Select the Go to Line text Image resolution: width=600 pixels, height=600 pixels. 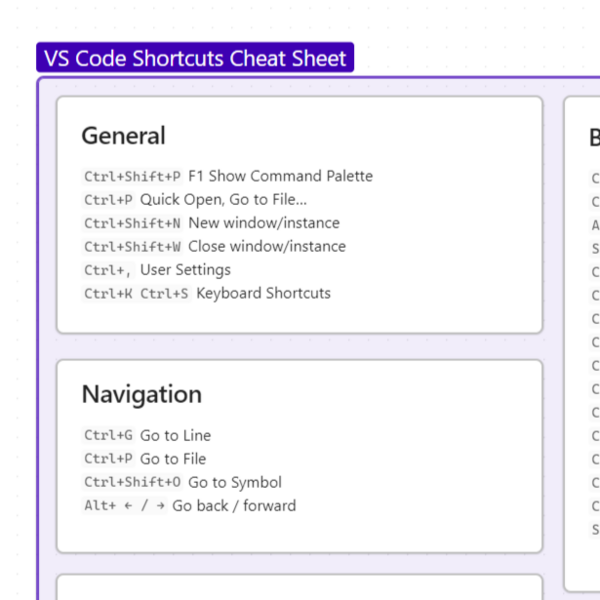[x=175, y=435]
